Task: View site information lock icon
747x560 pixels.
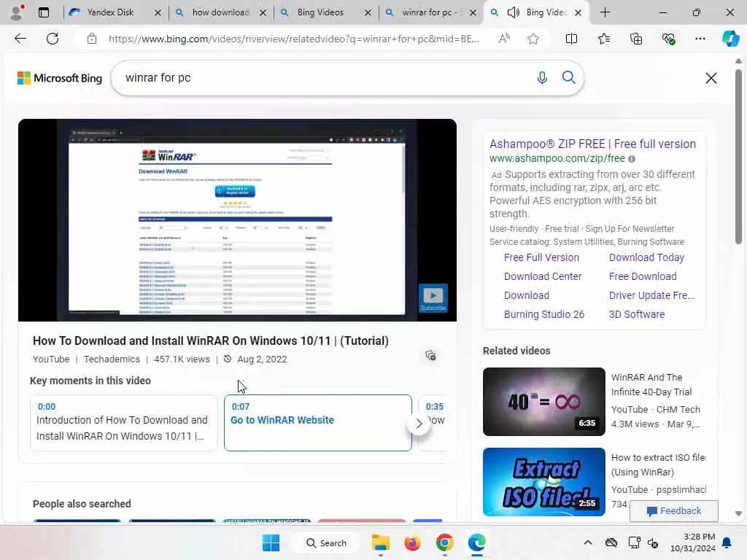Action: (x=92, y=39)
